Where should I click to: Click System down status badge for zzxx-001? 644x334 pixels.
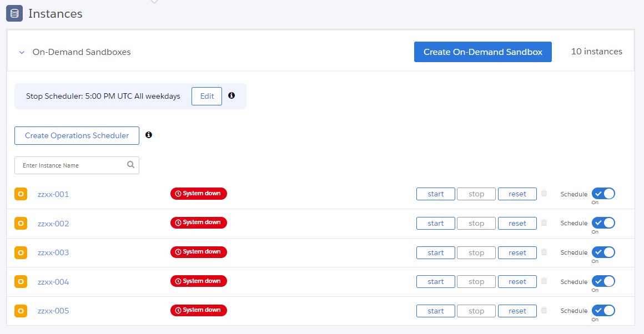[x=199, y=193]
